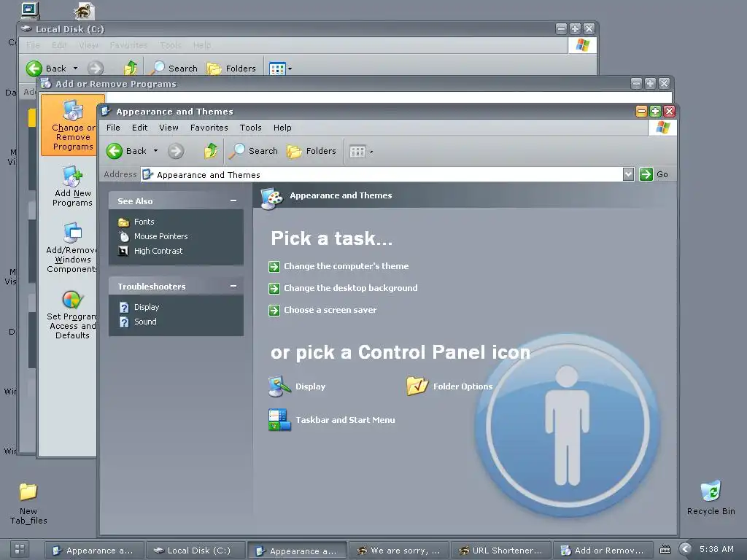Image resolution: width=747 pixels, height=560 pixels.
Task: Switch to Local Disk (C:) taskbar button
Action: tap(196, 551)
